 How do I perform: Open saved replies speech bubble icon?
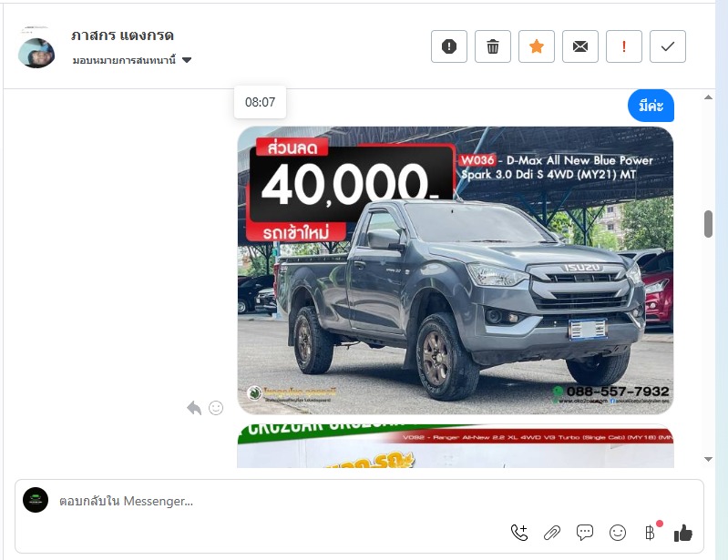pos(585,533)
